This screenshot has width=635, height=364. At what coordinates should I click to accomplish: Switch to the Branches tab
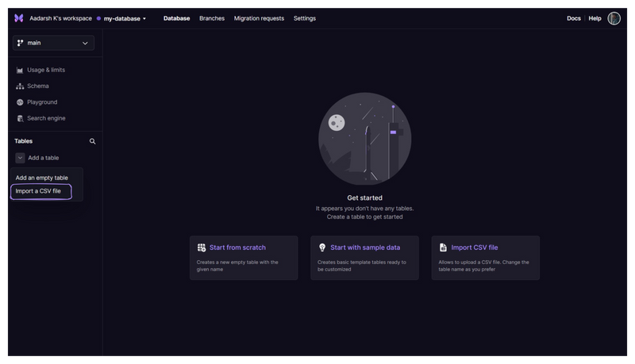(212, 18)
